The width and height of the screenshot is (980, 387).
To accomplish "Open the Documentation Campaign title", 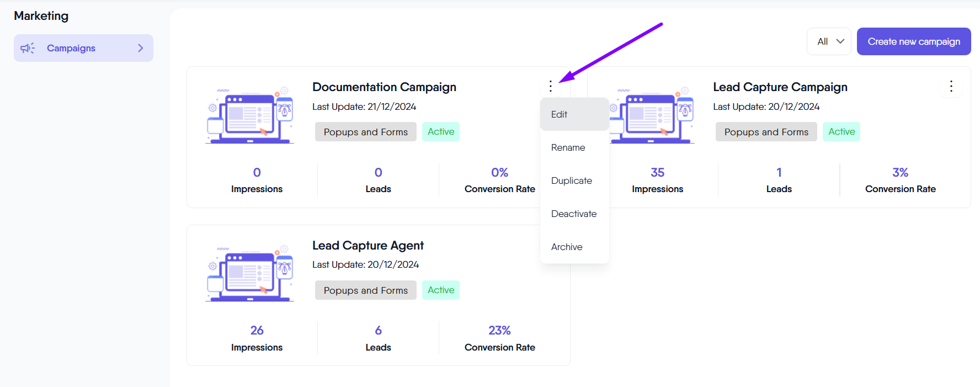I will pyautogui.click(x=384, y=87).
